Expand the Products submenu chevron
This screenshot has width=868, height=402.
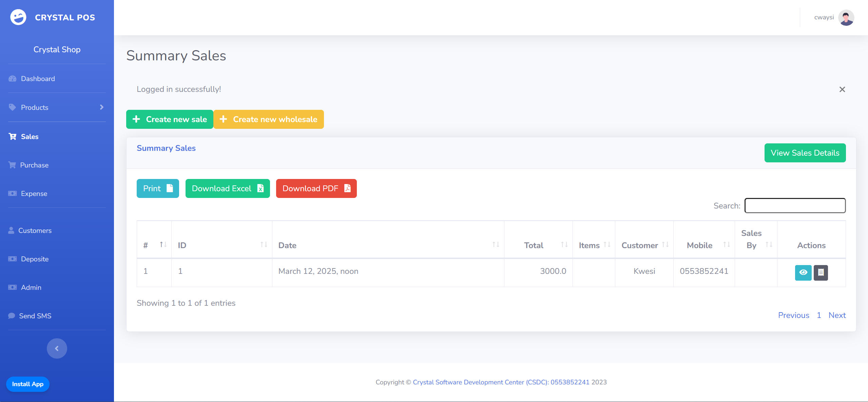click(x=101, y=107)
